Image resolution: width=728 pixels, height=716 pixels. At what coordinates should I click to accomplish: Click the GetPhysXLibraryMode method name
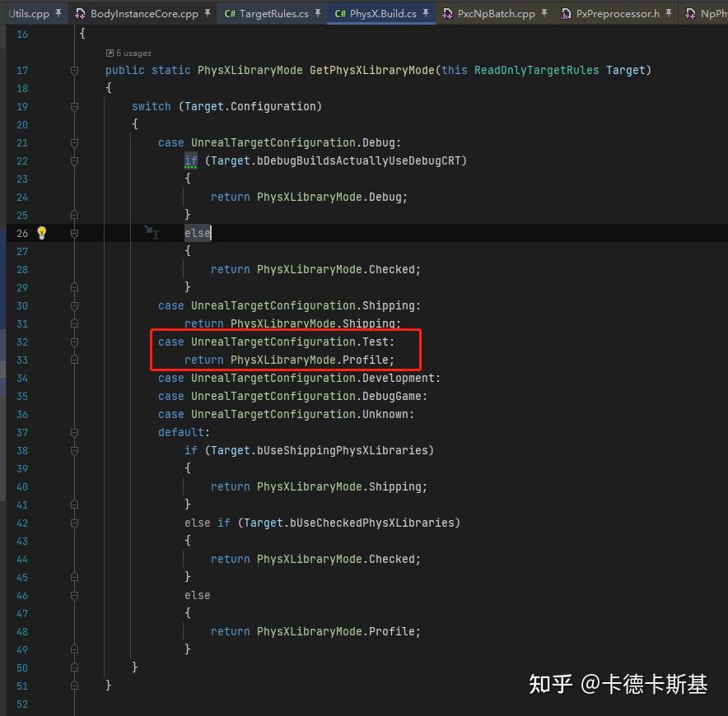click(372, 70)
